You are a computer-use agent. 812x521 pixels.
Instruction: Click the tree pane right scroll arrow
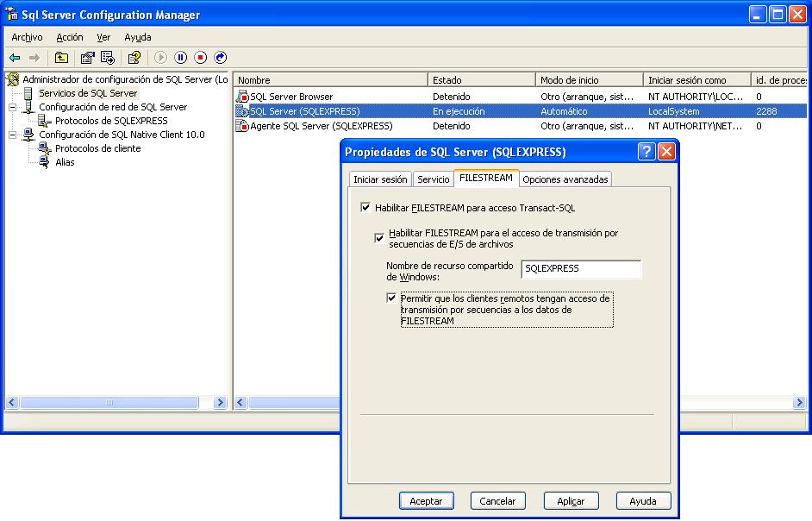pos(220,402)
